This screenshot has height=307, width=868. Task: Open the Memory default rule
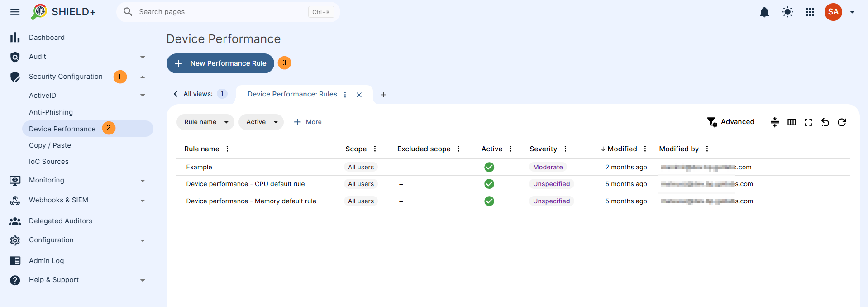(251, 201)
